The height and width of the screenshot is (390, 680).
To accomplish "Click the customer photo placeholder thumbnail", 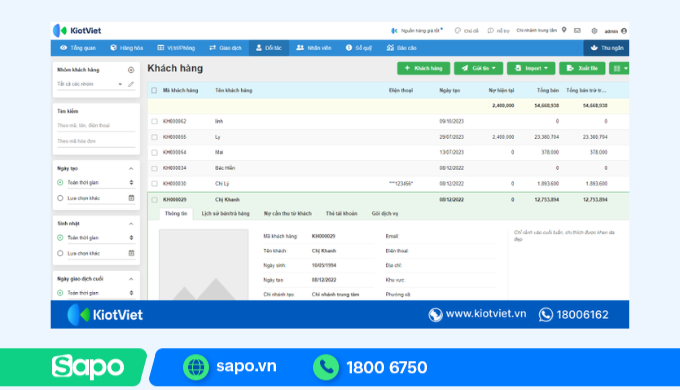I will 203,265.
